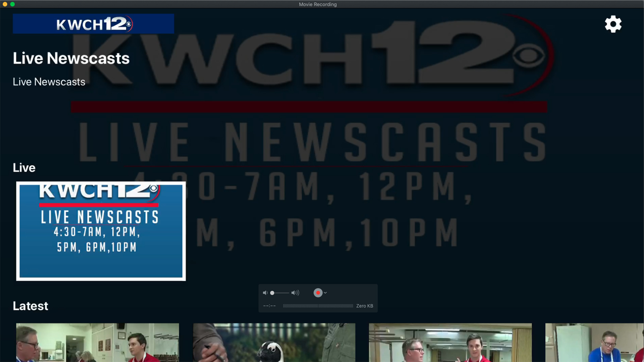Viewport: 644px width, 362px height.
Task: Select the KWCH 12 logo banner
Action: pyautogui.click(x=93, y=24)
